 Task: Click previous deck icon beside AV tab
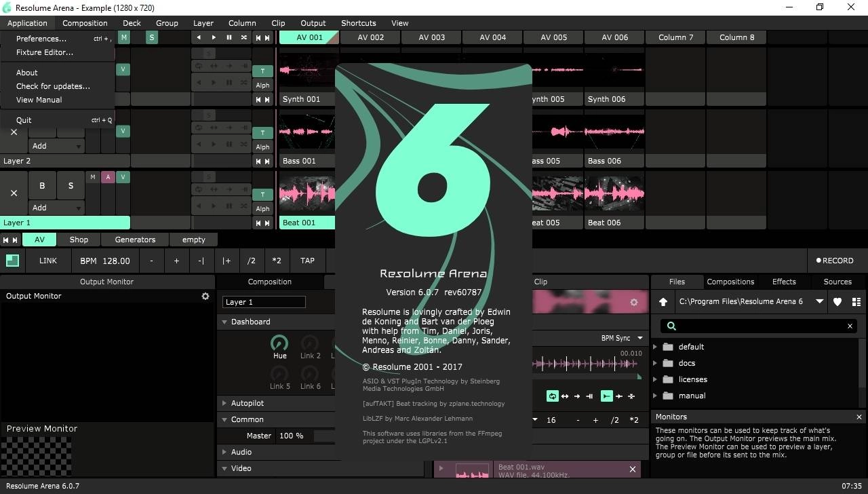pyautogui.click(x=5, y=240)
